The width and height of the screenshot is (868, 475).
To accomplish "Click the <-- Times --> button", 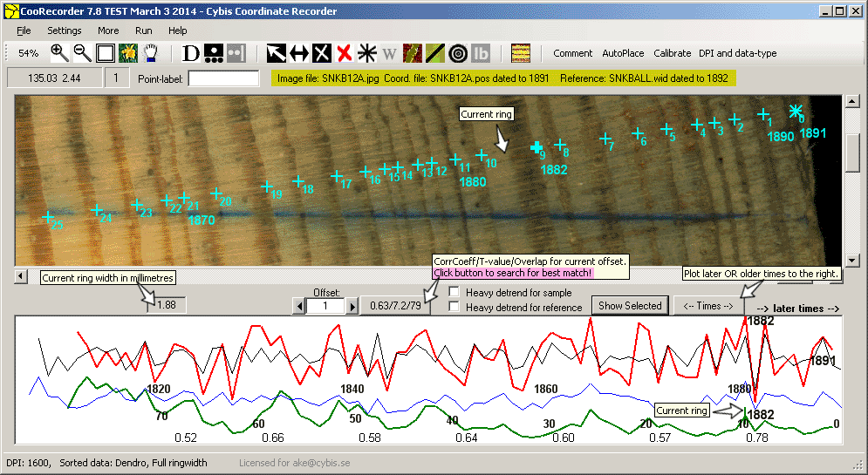I will (708, 306).
